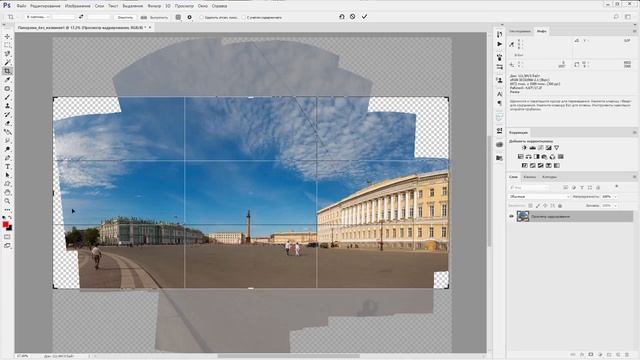
Task: Select the Eraser tool
Action: [7, 123]
